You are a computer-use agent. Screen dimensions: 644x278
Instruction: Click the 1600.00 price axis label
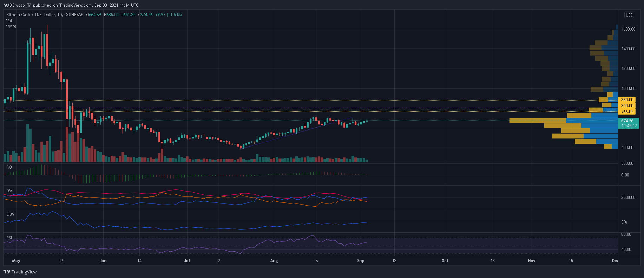(x=628, y=29)
